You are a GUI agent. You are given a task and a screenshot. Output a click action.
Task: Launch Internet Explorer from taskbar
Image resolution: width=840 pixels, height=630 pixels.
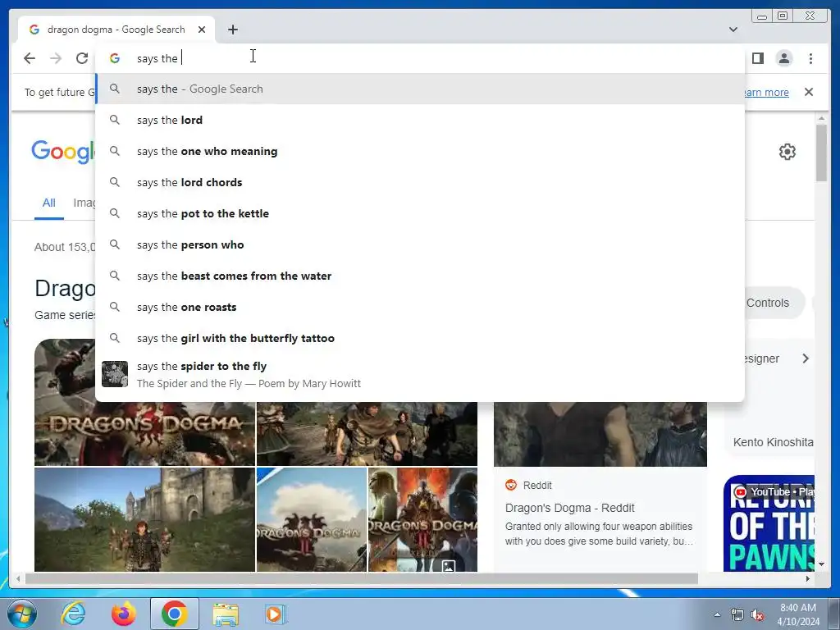click(x=73, y=614)
